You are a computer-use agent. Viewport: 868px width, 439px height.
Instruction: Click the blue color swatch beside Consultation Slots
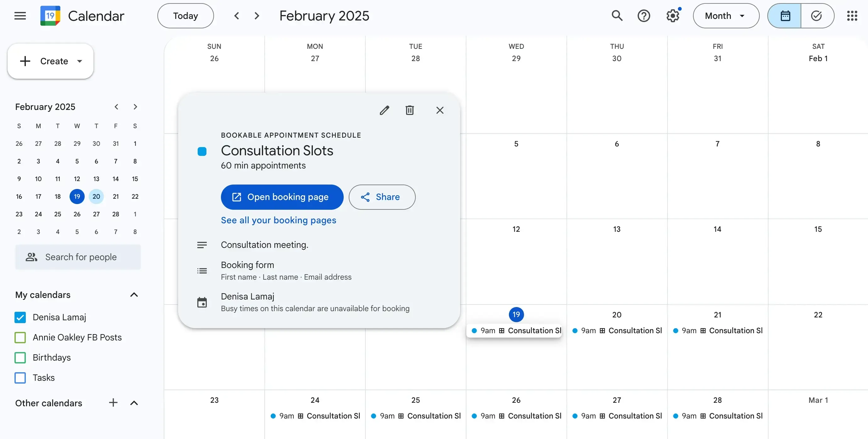(x=202, y=151)
